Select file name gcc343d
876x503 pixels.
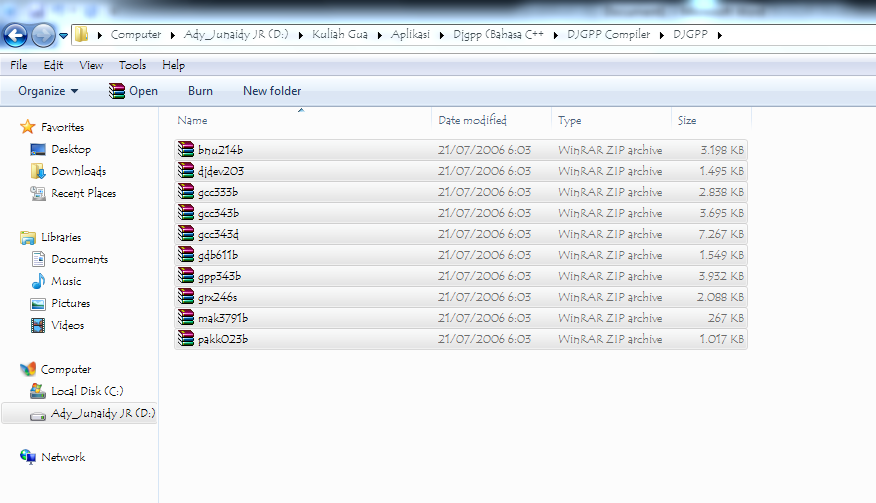click(218, 234)
